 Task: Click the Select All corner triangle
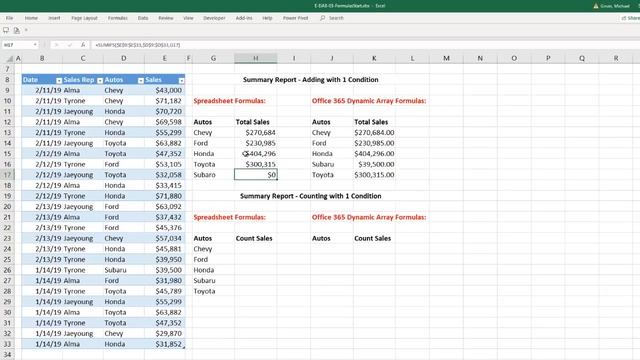9,59
